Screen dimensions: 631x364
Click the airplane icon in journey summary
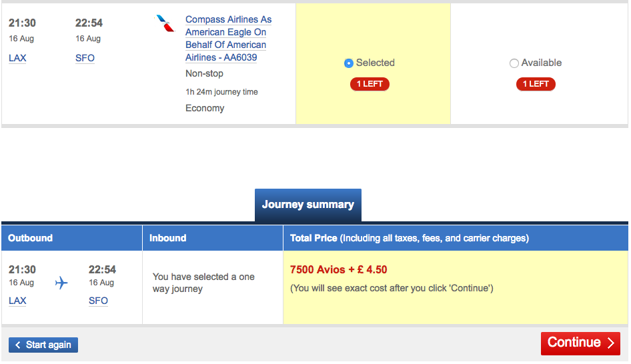(x=61, y=283)
